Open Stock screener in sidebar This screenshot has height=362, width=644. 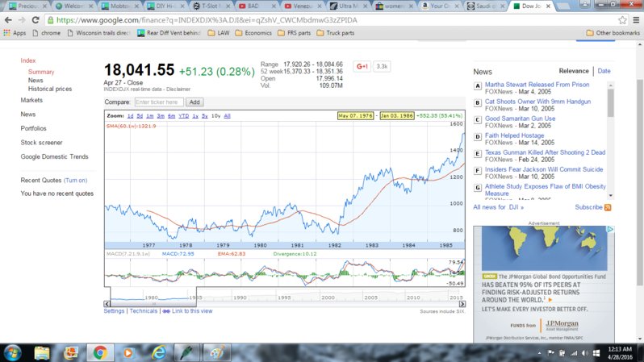pyautogui.click(x=41, y=143)
